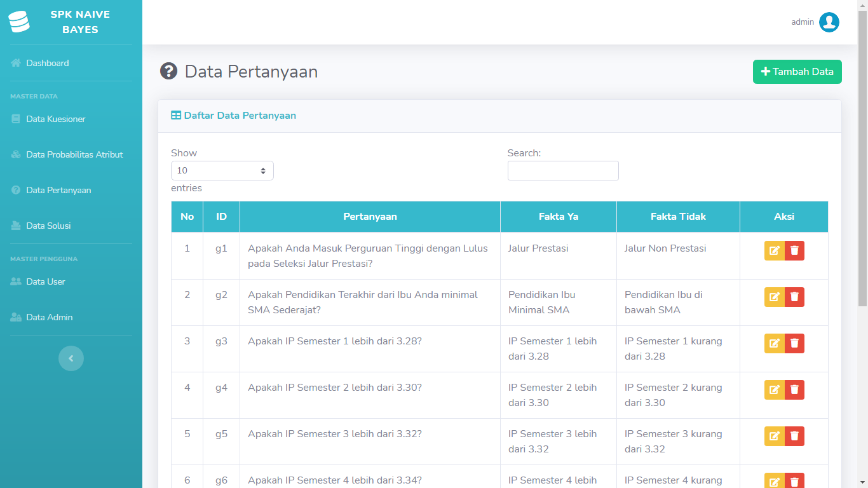Delete the question row g5
This screenshot has width=868, height=488.
[794, 436]
